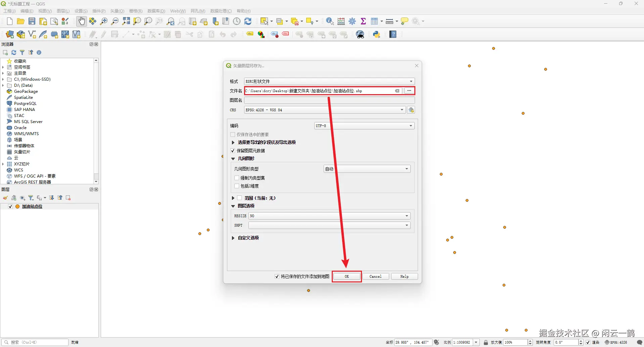Screen dimensions: 644x347
Task: Open the Field Calculator abacus icon
Action: [x=341, y=22]
